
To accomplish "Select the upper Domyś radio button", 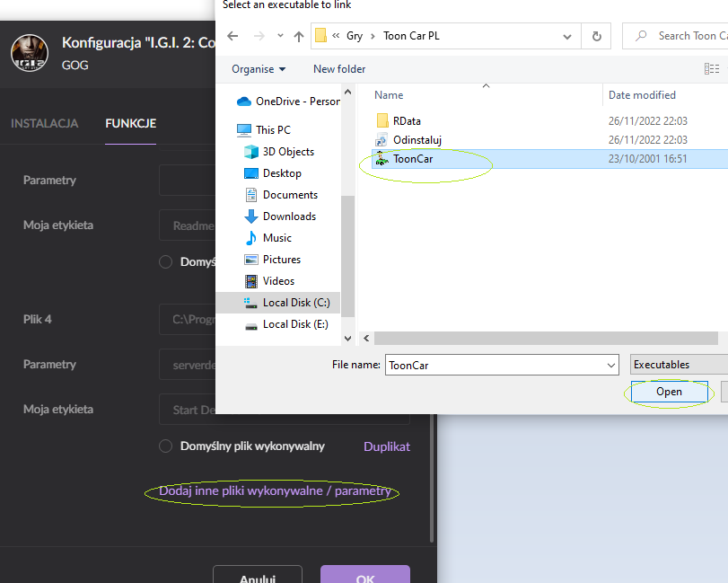I will tap(165, 262).
